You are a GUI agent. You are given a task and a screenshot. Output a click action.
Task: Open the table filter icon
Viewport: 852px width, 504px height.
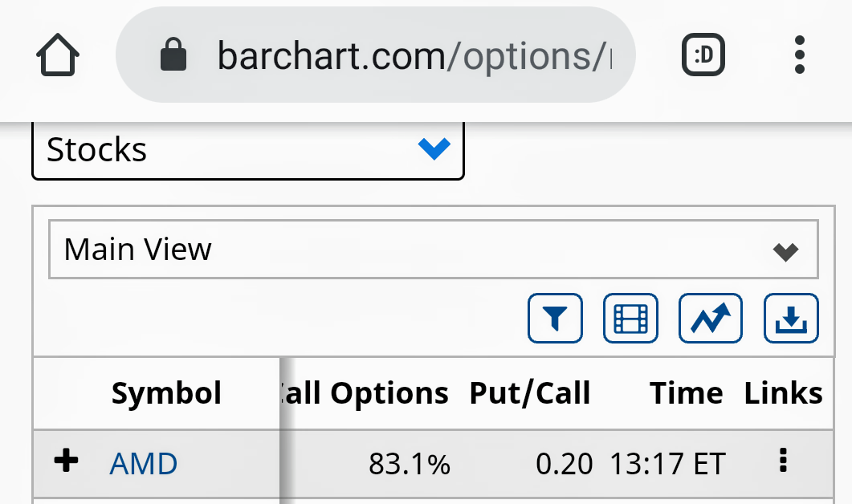click(x=554, y=319)
